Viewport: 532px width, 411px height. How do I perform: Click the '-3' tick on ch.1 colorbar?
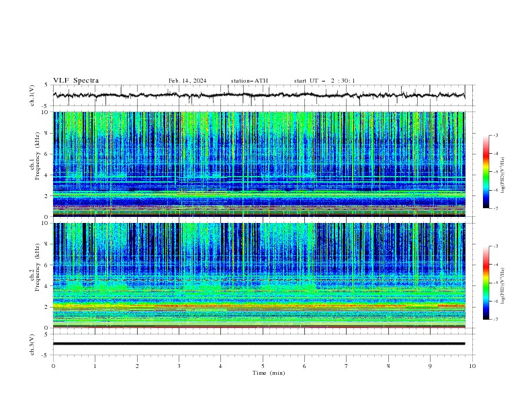click(495, 135)
